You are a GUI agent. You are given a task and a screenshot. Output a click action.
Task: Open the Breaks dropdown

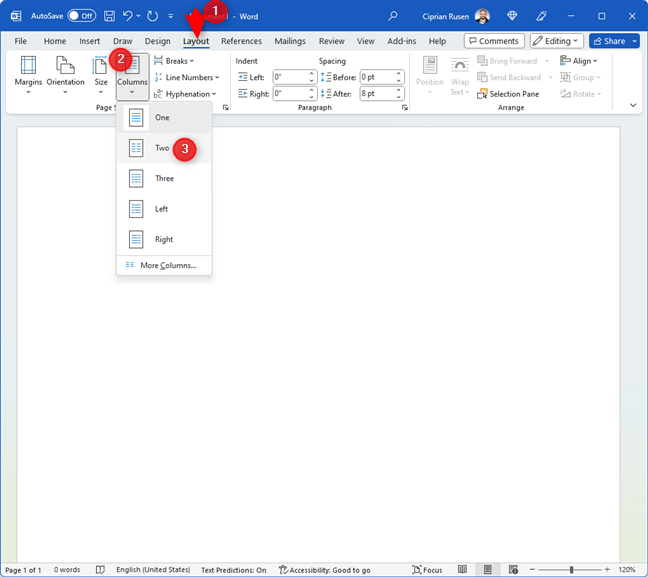(174, 61)
